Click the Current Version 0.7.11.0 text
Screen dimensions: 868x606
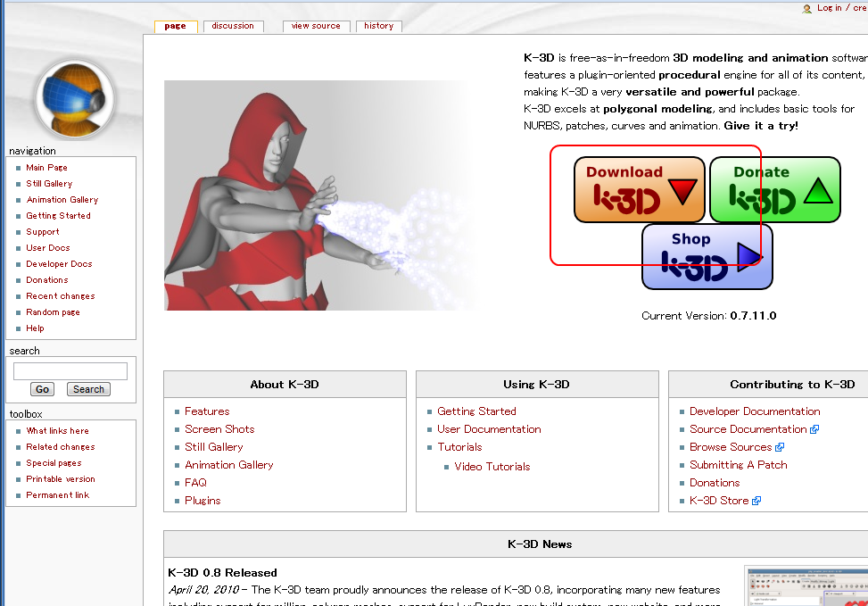(x=709, y=316)
